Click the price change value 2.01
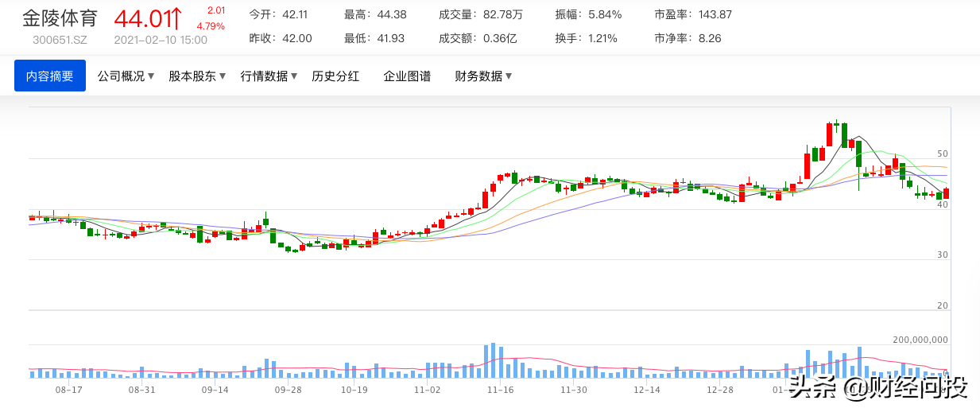This screenshot has width=980, height=412. (x=215, y=10)
